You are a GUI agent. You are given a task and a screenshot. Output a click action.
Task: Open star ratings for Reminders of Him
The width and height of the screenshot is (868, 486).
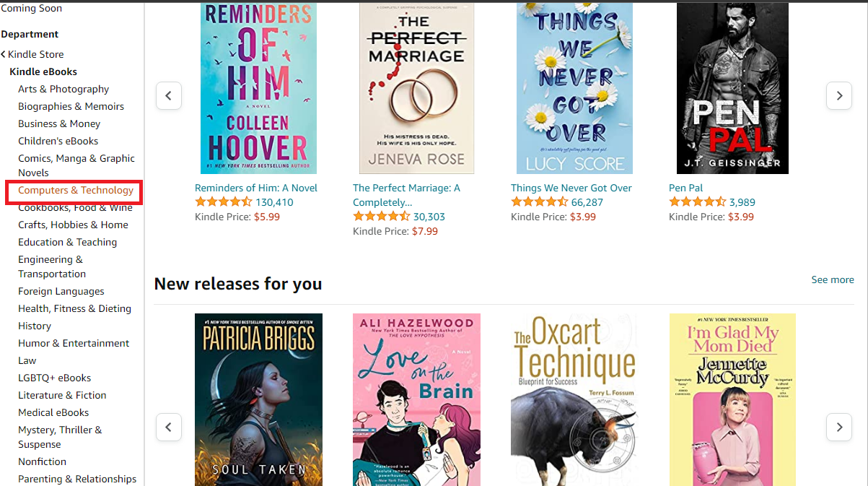[224, 202]
